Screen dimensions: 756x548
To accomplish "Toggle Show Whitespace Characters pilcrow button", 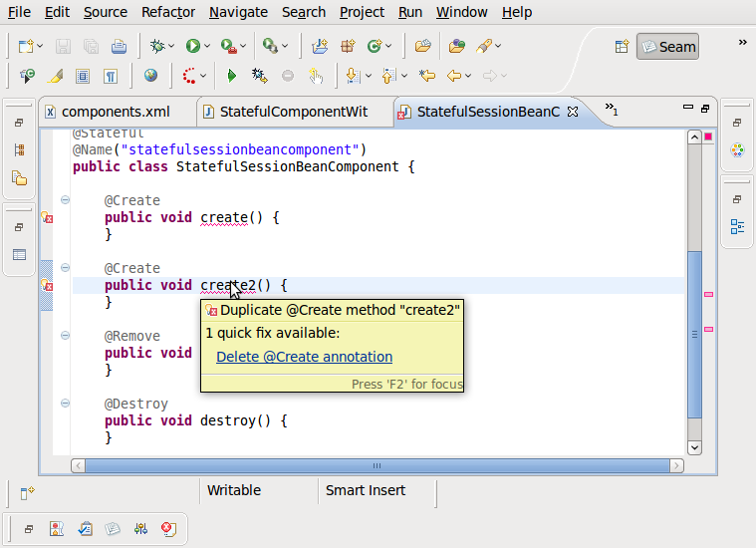I will point(111,76).
